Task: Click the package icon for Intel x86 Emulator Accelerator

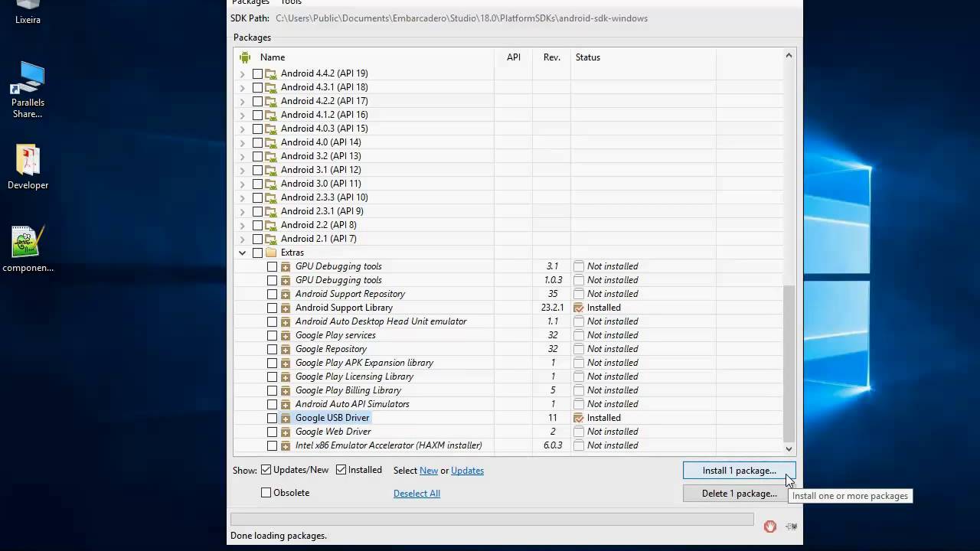Action: pos(286,445)
